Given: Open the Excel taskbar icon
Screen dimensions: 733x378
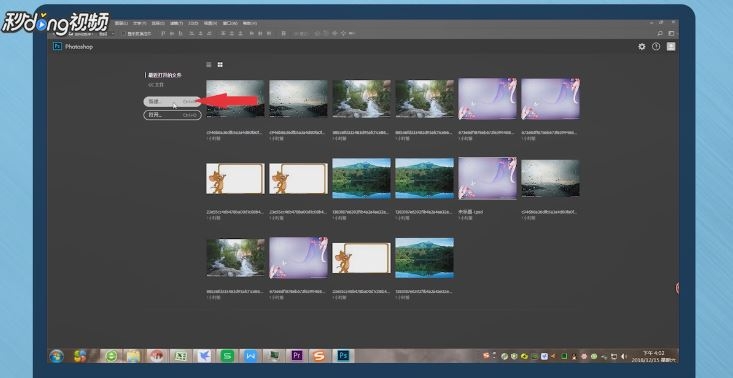Looking at the screenshot, I should pos(180,356).
